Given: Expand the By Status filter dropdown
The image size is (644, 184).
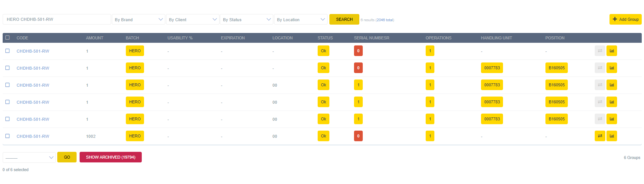Looking at the screenshot, I should [246, 20].
